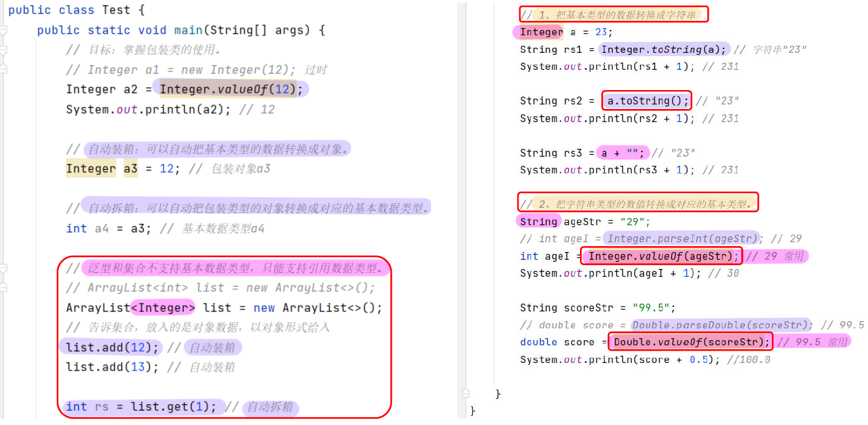Click 'Integer a = 23;' declaration

pyautogui.click(x=566, y=32)
